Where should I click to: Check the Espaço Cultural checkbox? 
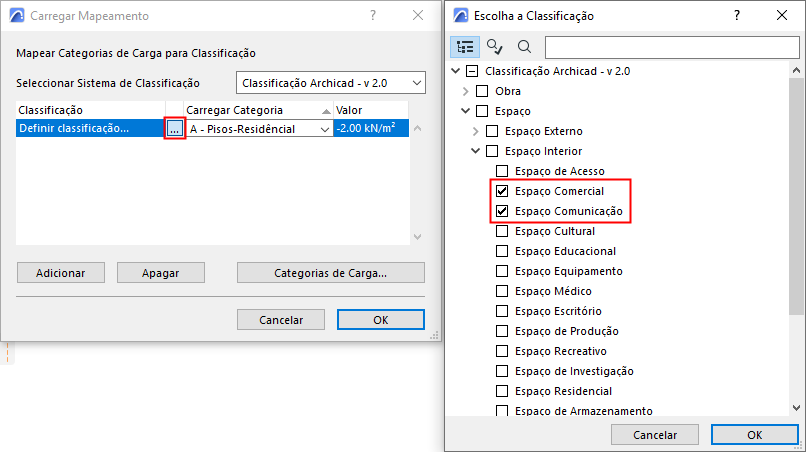point(502,231)
